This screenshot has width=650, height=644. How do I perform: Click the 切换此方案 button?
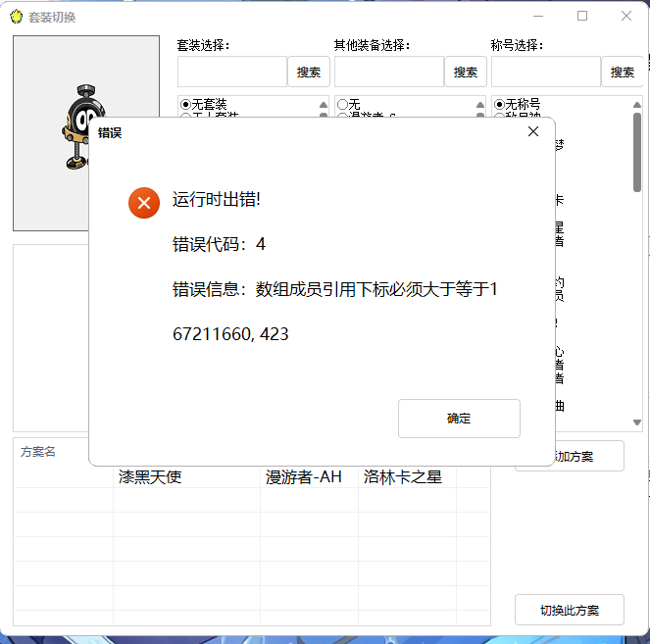pos(570,610)
